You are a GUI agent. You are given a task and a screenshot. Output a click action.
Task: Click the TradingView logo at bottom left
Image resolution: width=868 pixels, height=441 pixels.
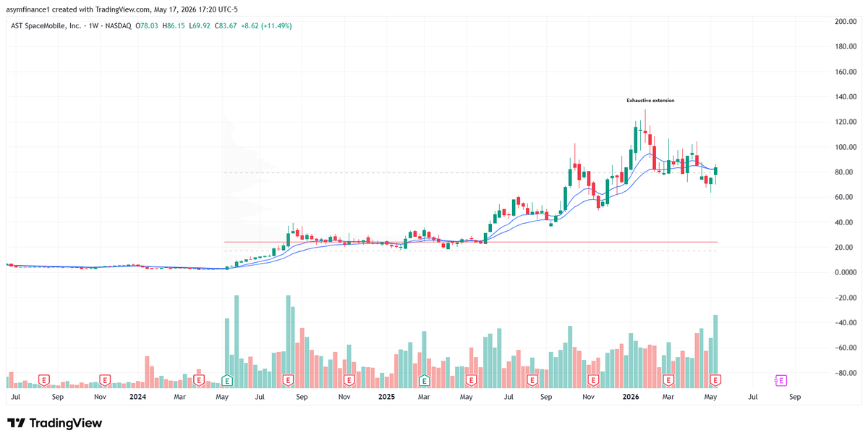coord(54,424)
